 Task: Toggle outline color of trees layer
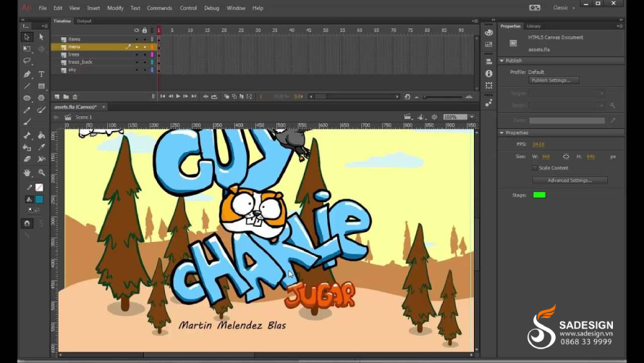pyautogui.click(x=152, y=54)
